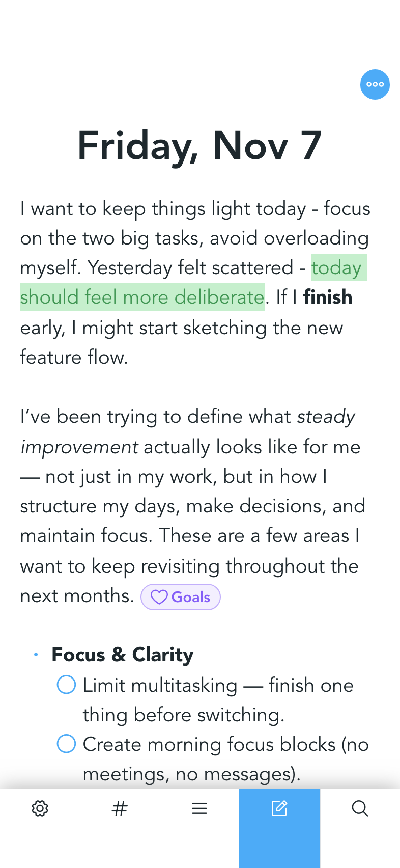Switch to the highlighted editor tab
The width and height of the screenshot is (400, 868).
click(279, 808)
